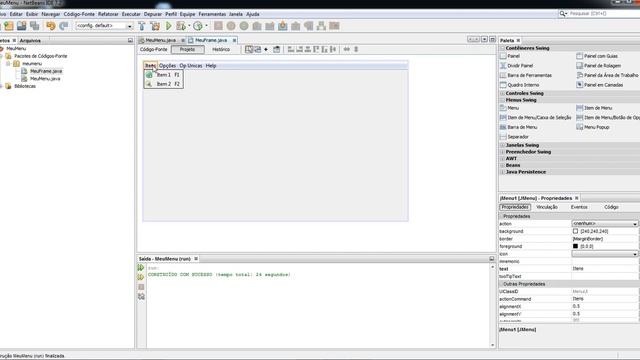This screenshot has width=640, height=360.
Task: Click Item 1 in the designed menu
Action: point(163,75)
